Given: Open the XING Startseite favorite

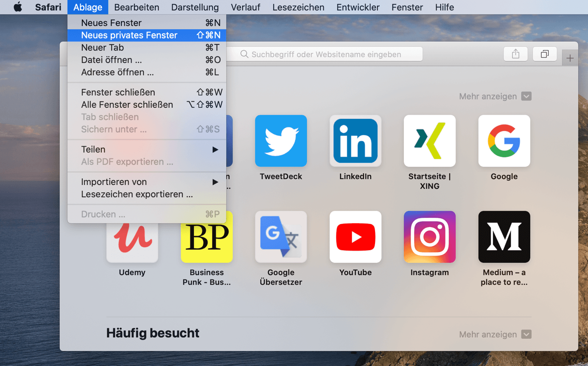Looking at the screenshot, I should tap(430, 141).
